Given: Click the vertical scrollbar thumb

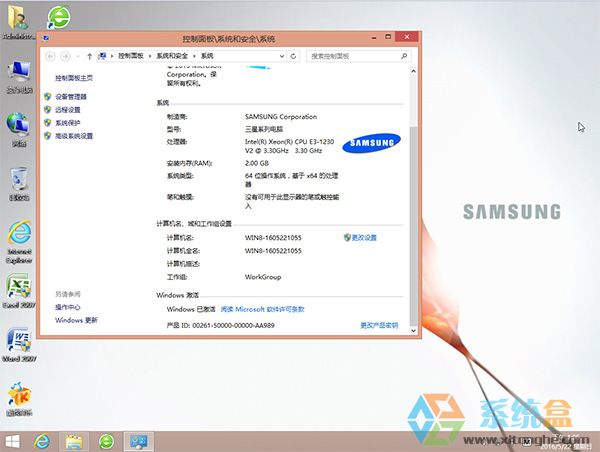Looking at the screenshot, I should click(413, 226).
